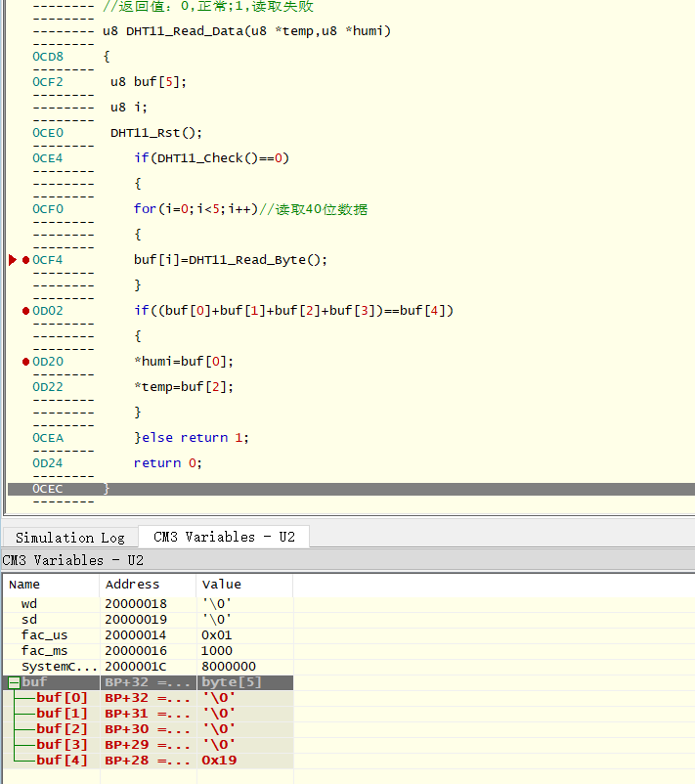Click the *humi=buf[0]; source line
This screenshot has height=784, width=695.
pyautogui.click(x=184, y=362)
